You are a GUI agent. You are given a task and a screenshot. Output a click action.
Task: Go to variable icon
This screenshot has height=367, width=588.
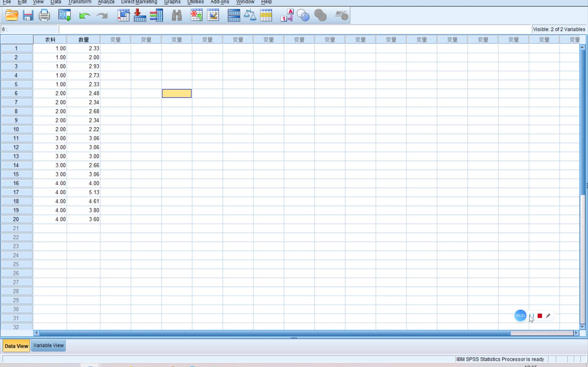(140, 15)
